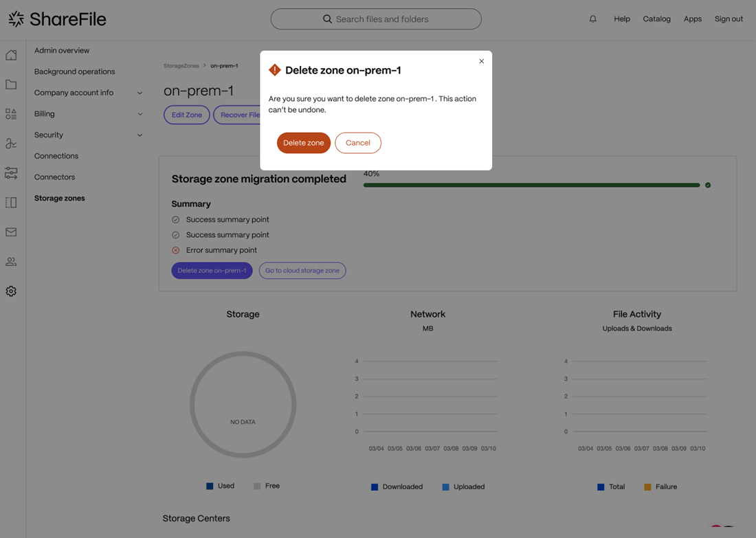The width and height of the screenshot is (756, 538).
Task: Open the dashed panel sidebar icon
Action: tap(11, 203)
